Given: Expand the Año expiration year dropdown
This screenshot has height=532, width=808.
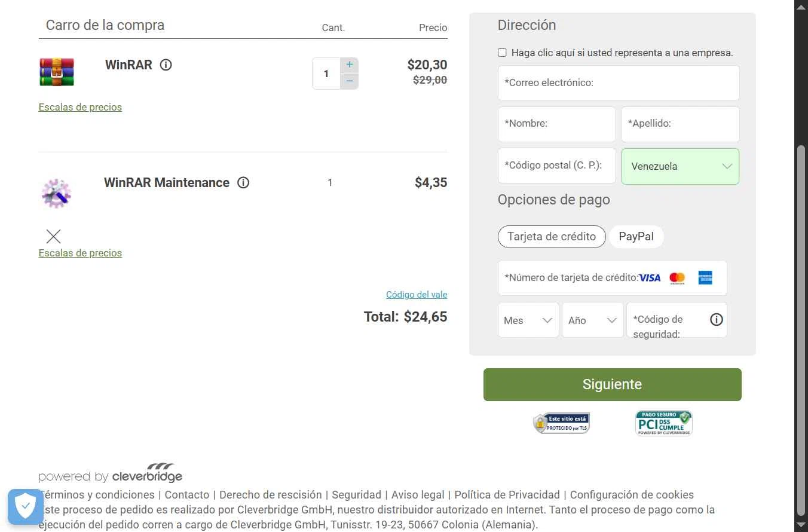Looking at the screenshot, I should [592, 320].
